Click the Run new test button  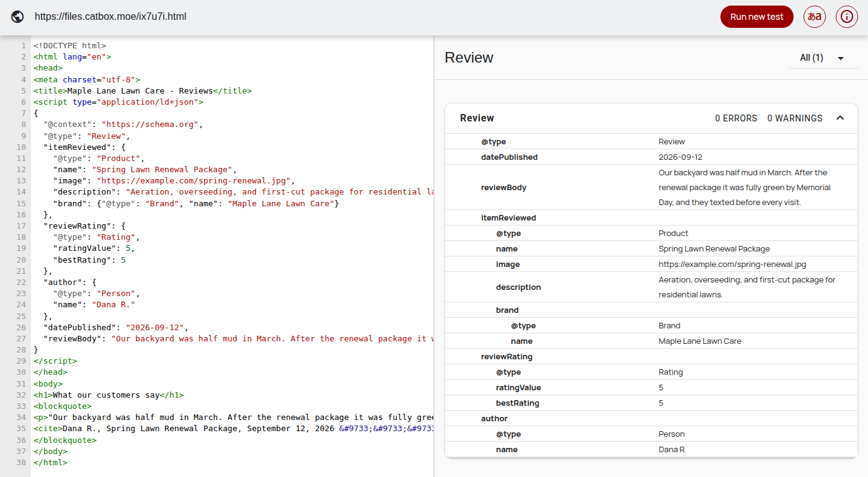coord(756,17)
